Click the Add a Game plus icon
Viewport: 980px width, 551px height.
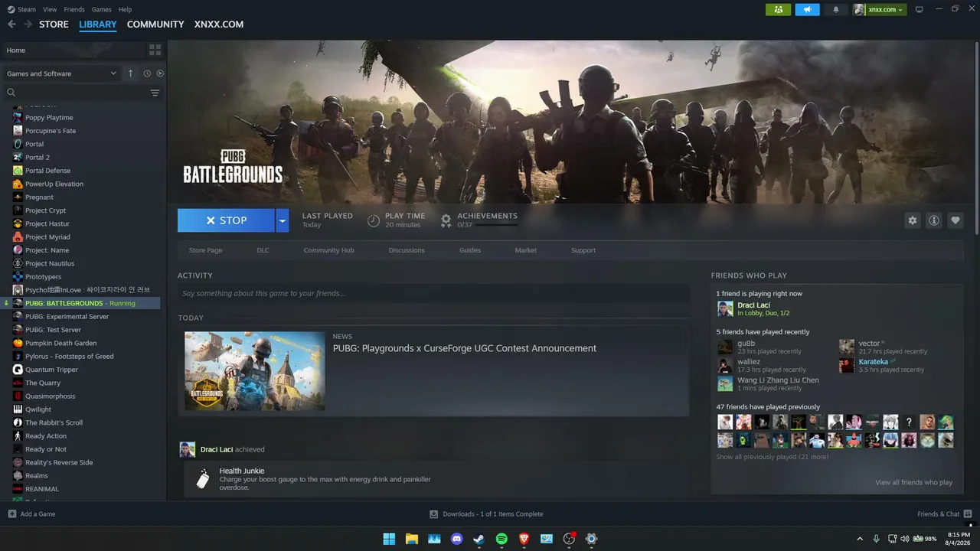(x=11, y=514)
